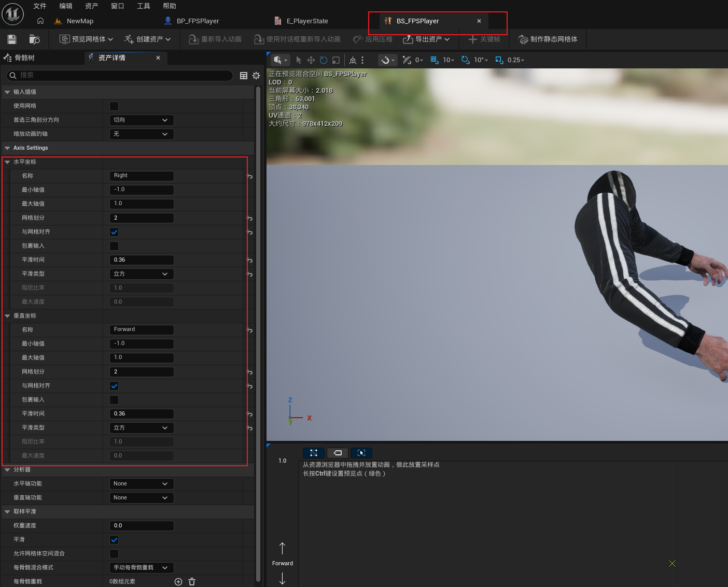This screenshot has height=587, width=728.
Task: Close the BS_FPSPlayer tab
Action: pos(479,21)
